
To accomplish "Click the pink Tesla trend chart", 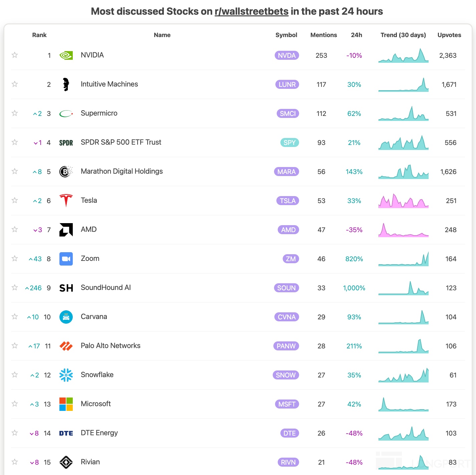I will coord(403,201).
